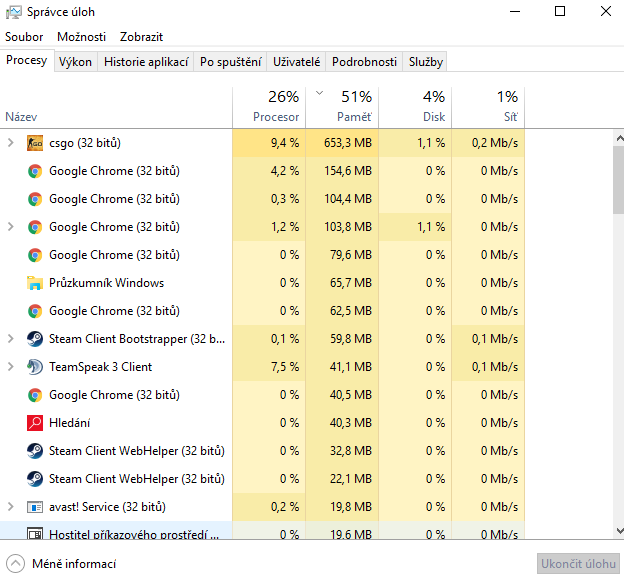Expand the Chrome group with 103,8 MB

(11, 227)
